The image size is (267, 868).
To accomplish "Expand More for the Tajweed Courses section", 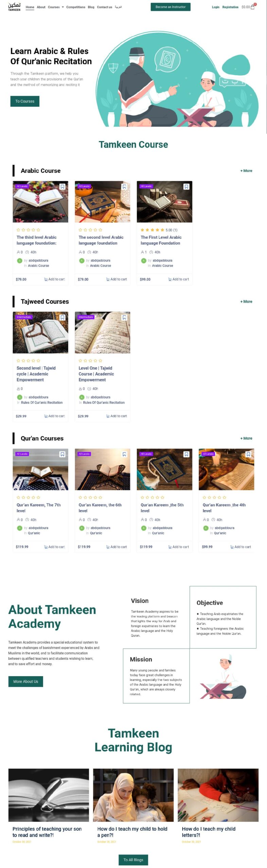I will (246, 301).
